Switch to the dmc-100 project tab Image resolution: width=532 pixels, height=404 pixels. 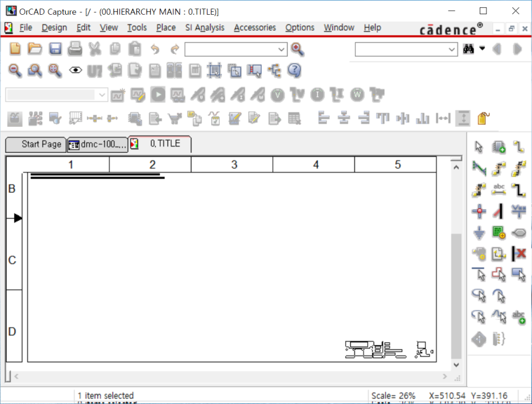(x=97, y=145)
